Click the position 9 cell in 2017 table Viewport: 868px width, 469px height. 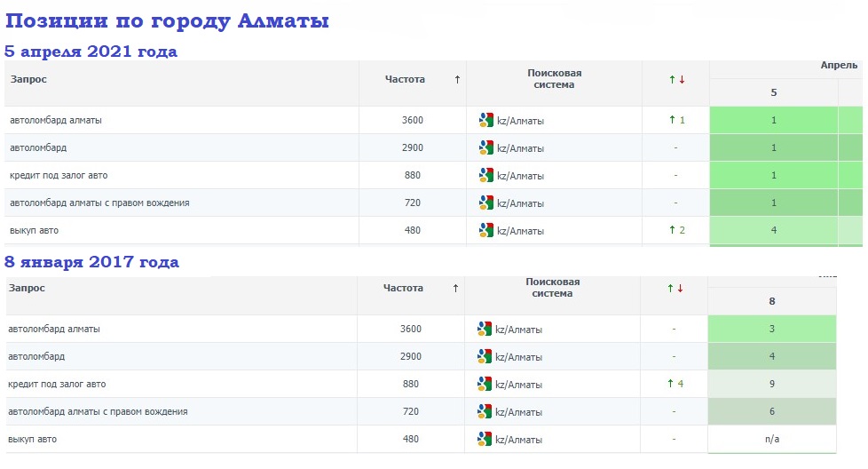(771, 384)
